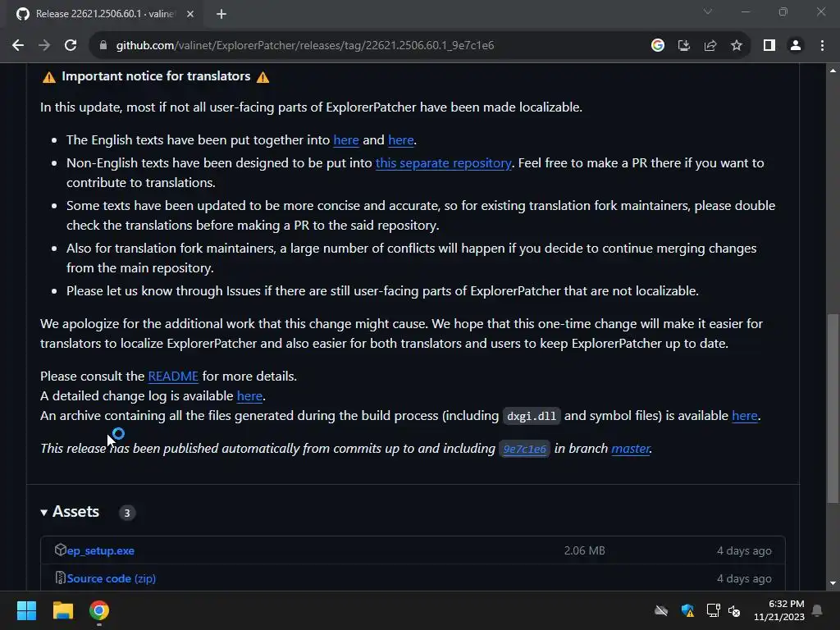Close the Release 22621.2506.60.1 tab
The height and width of the screenshot is (630, 840).
tap(190, 14)
